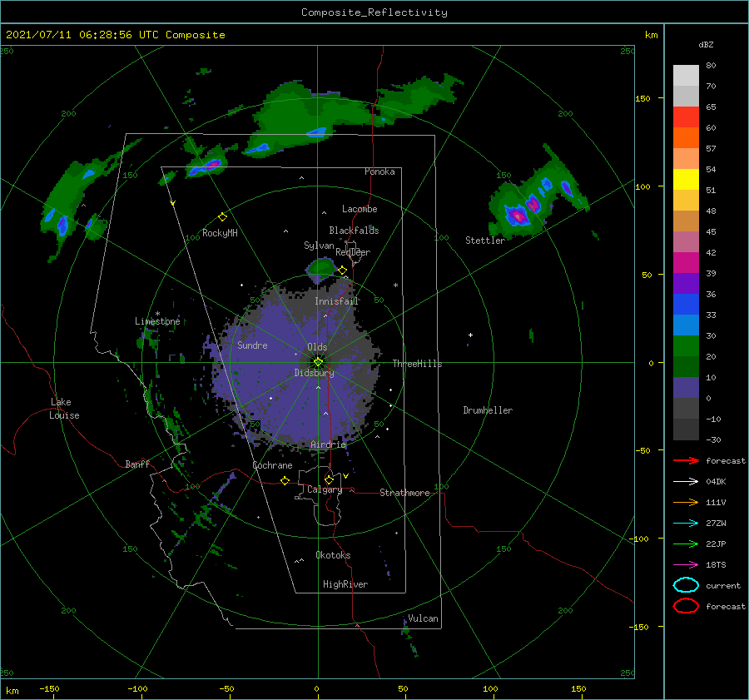The width and height of the screenshot is (749, 700).
Task: Click the Strathmore label
Action: 404,493
